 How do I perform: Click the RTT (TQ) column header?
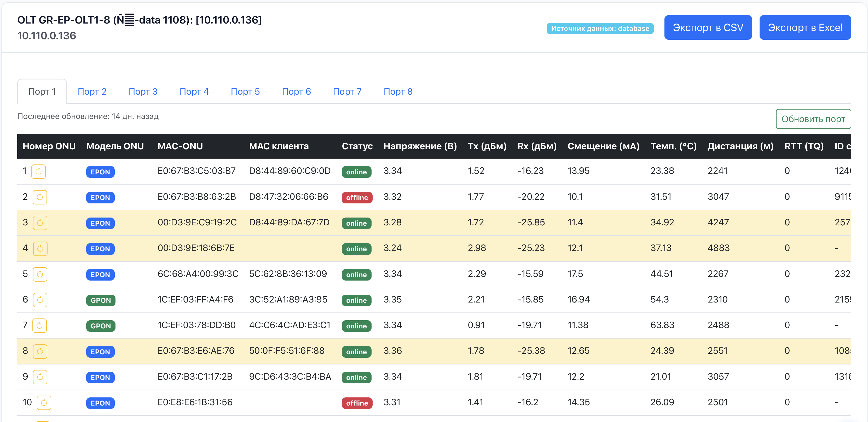804,146
